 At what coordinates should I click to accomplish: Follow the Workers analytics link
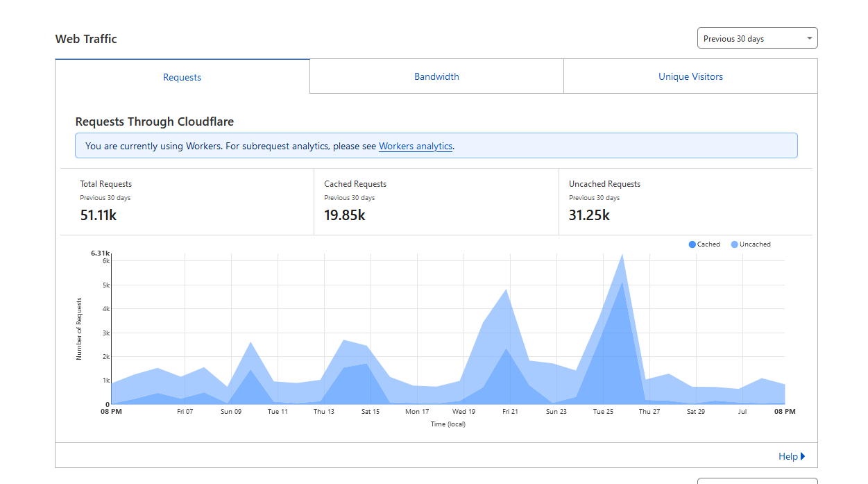(x=416, y=146)
